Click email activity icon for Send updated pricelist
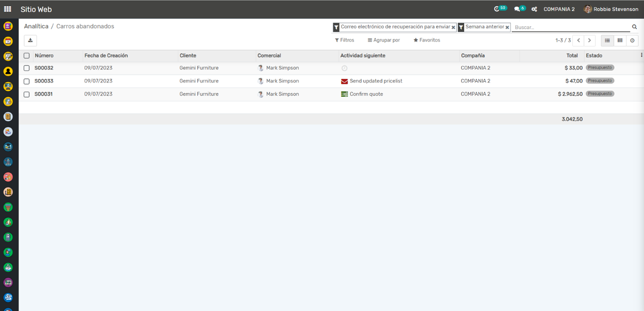Image resolution: width=644 pixels, height=311 pixels. pos(344,81)
